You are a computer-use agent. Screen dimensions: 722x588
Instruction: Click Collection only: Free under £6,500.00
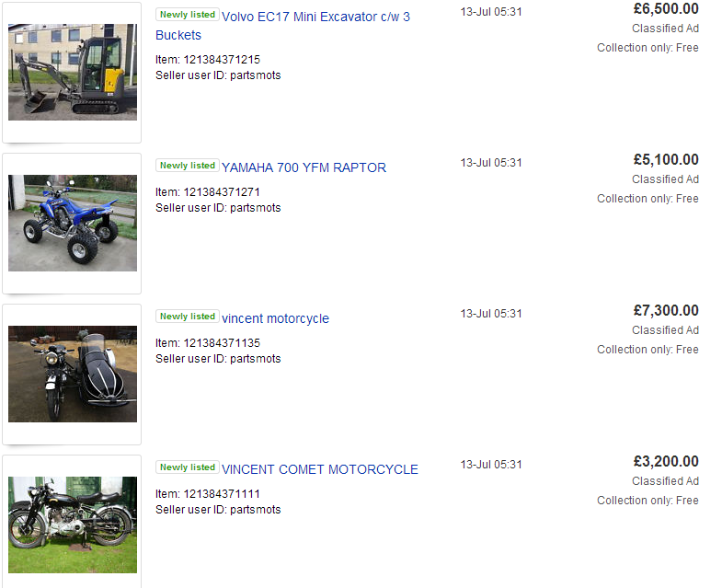pos(648,48)
